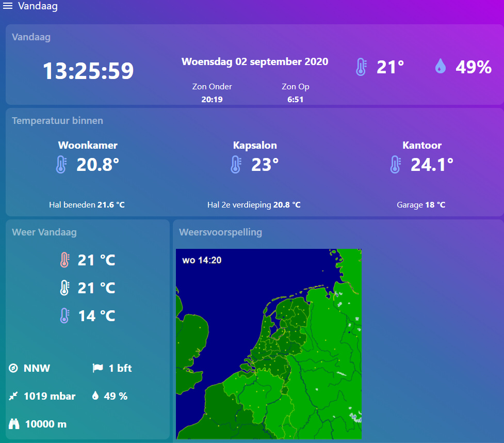The width and height of the screenshot is (504, 443).
Task: Click the 1019 mbar pressure value
Action: [50, 396]
